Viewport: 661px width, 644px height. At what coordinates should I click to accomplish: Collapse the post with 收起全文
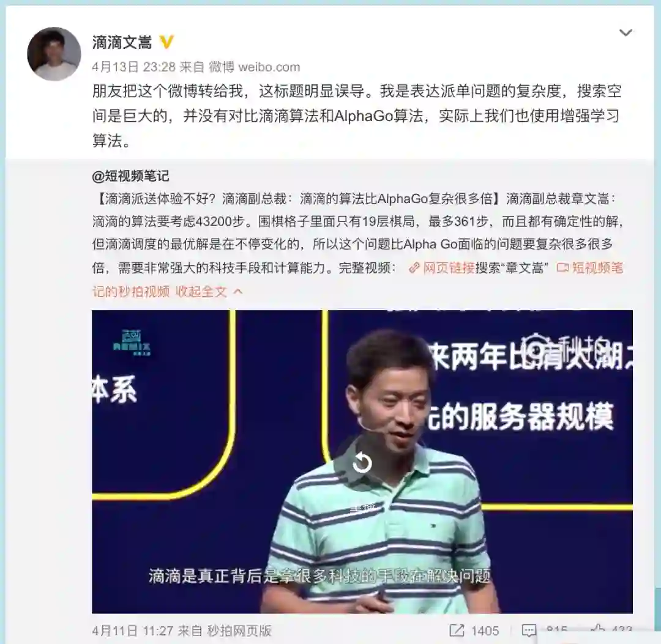click(201, 292)
